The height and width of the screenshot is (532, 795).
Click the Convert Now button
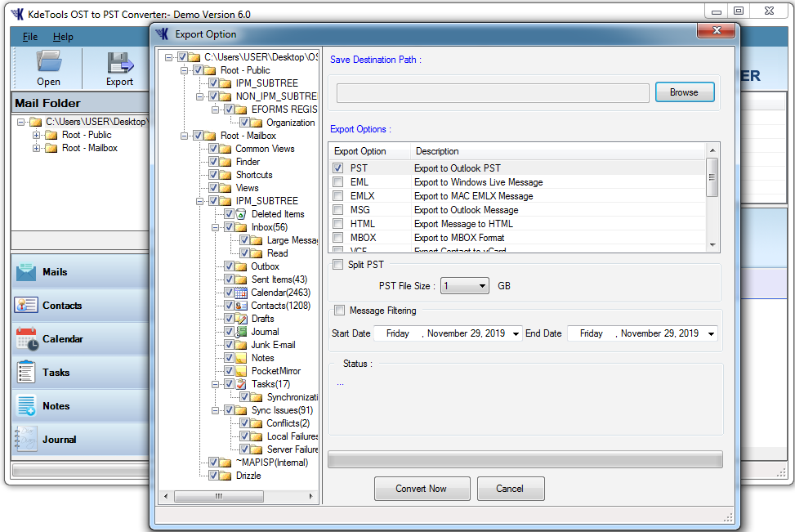point(422,489)
